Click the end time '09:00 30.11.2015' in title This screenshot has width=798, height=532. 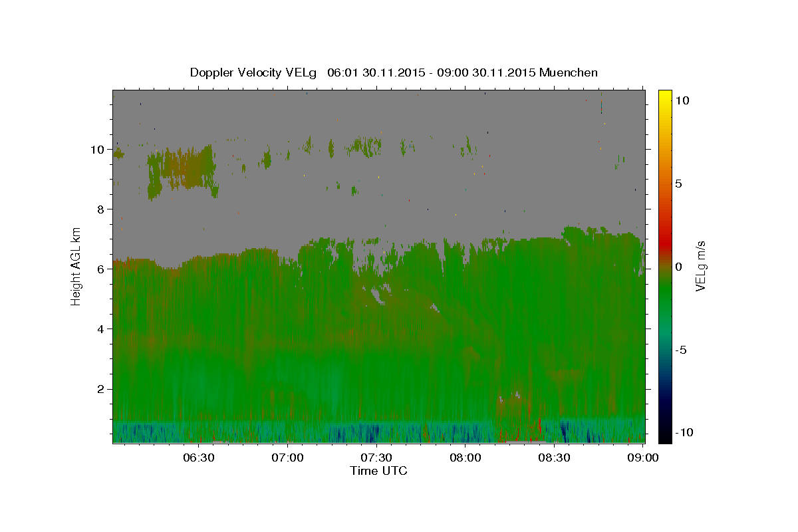[485, 72]
